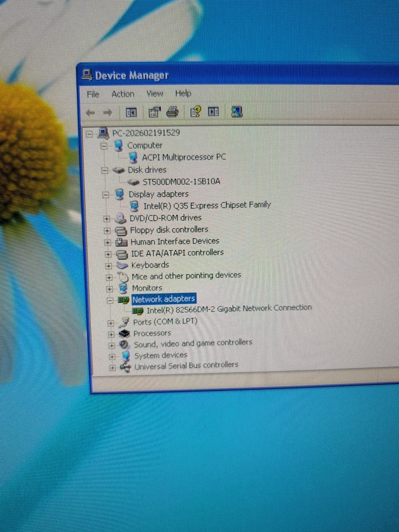
Task: Open Properties via the toolbar icon
Action: (x=154, y=112)
